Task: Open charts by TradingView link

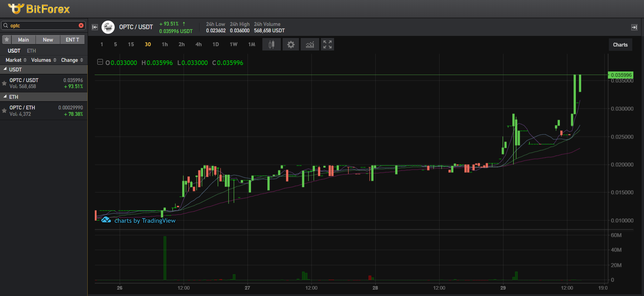Action: (x=138, y=220)
